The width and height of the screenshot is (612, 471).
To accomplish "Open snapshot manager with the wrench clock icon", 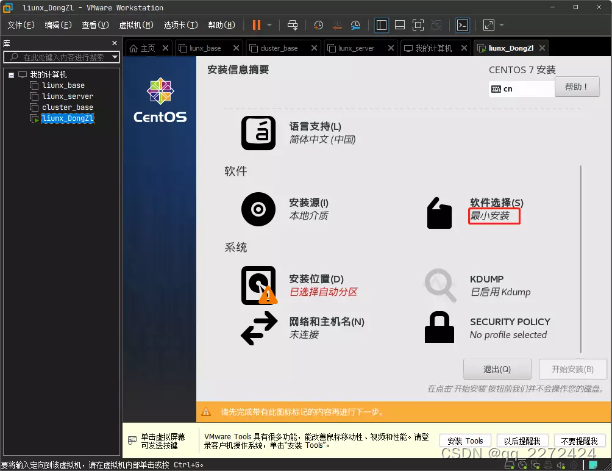I will click(356, 25).
